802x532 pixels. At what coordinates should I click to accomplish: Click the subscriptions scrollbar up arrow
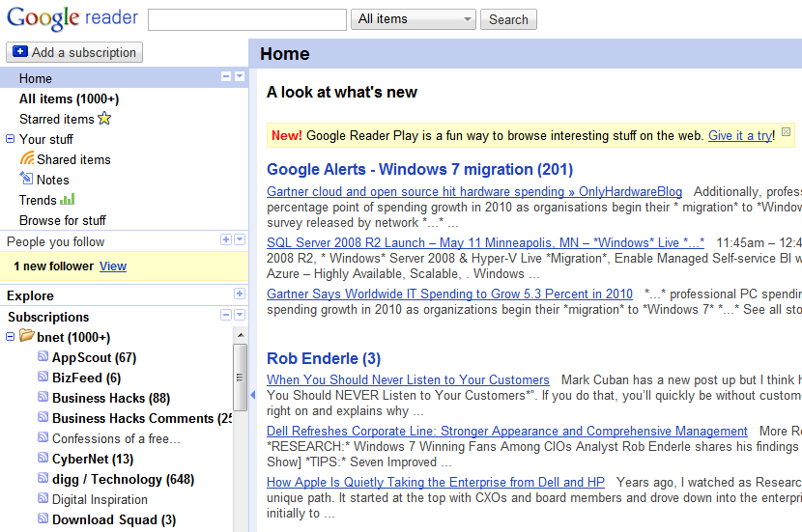240,335
